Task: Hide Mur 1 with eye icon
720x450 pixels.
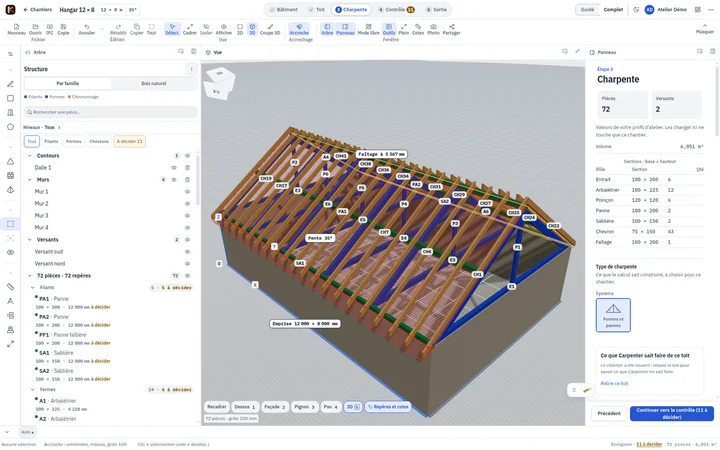Action: (x=187, y=191)
